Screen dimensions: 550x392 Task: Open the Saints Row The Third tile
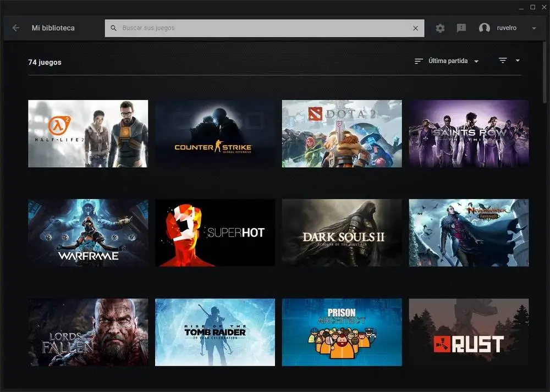(x=469, y=134)
